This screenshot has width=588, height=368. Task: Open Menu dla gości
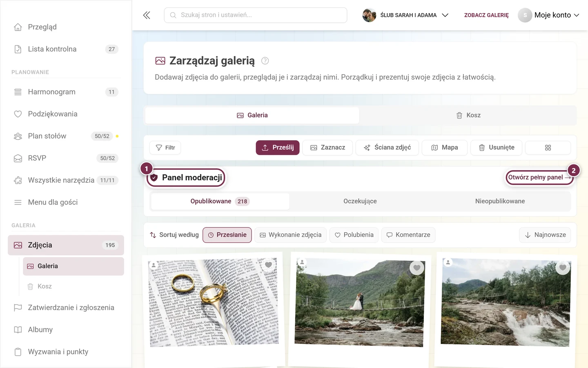pos(66,202)
